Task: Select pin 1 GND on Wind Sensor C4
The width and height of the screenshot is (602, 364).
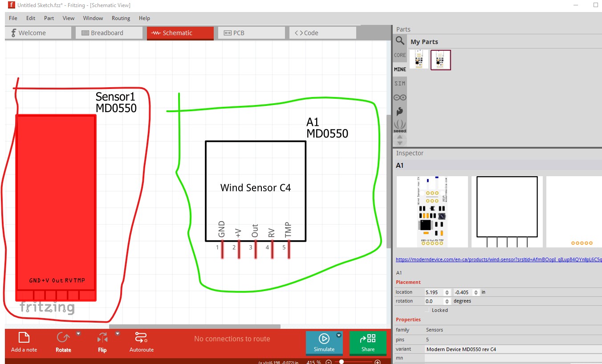Action: point(222,249)
